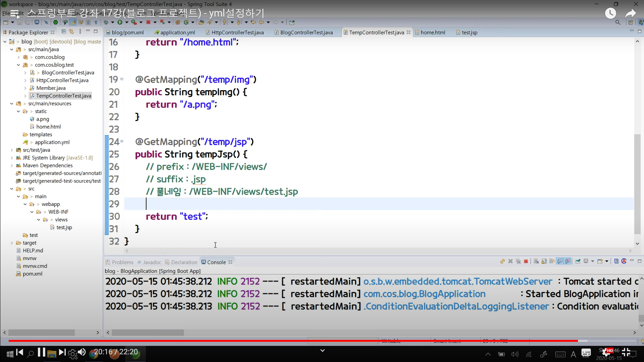Click the Boot Dashboard green power icon
The width and height of the screenshot is (644, 362).
point(56,22)
